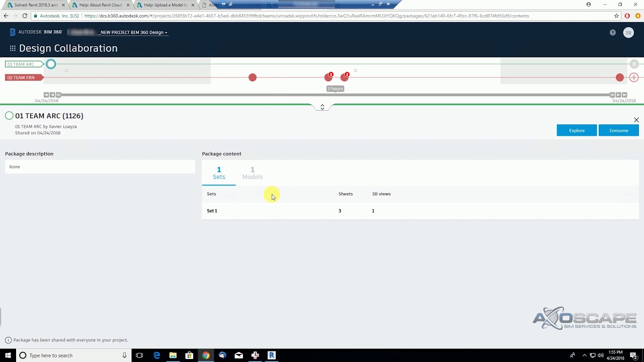This screenshot has height=362, width=644.
Task: Open Task View on the taskbar
Action: pos(139,355)
